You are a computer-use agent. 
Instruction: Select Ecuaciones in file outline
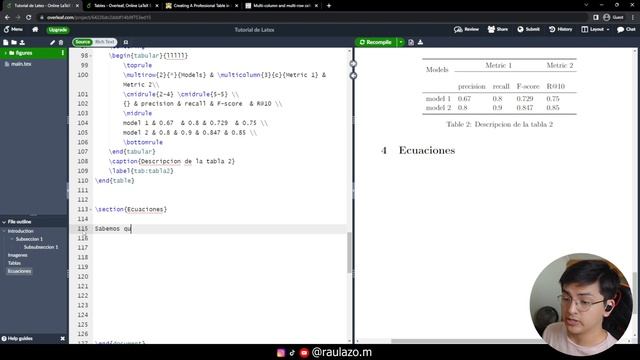(19, 271)
